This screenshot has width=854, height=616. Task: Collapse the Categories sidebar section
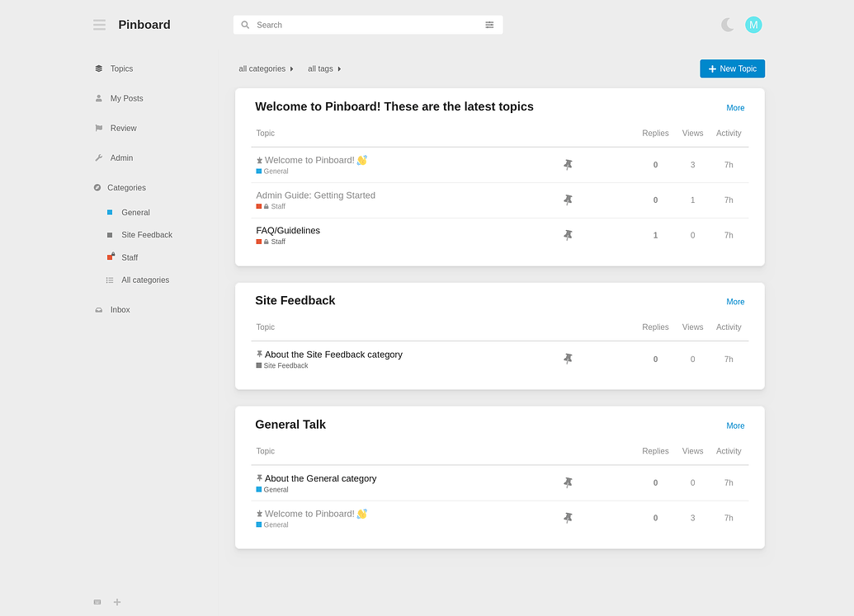tap(127, 187)
